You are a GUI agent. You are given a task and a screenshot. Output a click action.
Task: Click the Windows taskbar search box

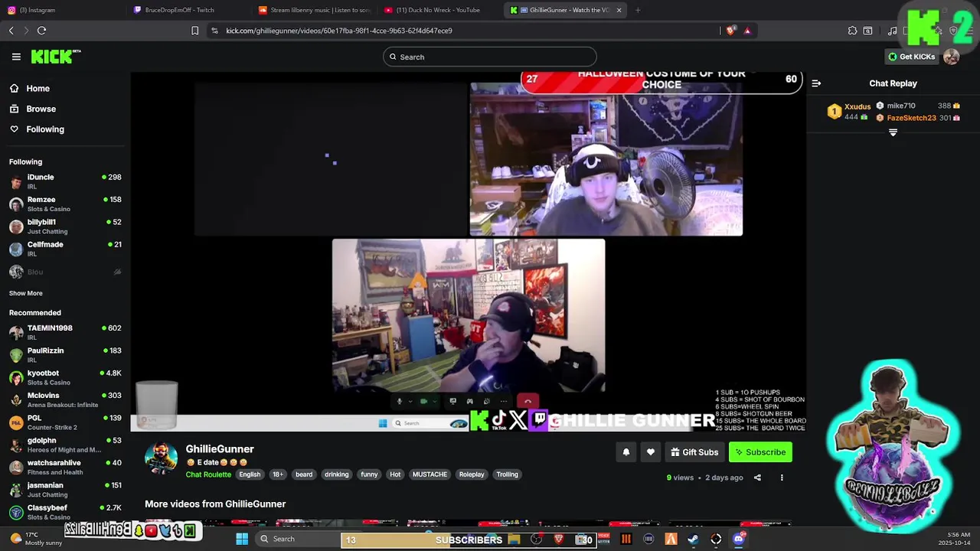(297, 539)
